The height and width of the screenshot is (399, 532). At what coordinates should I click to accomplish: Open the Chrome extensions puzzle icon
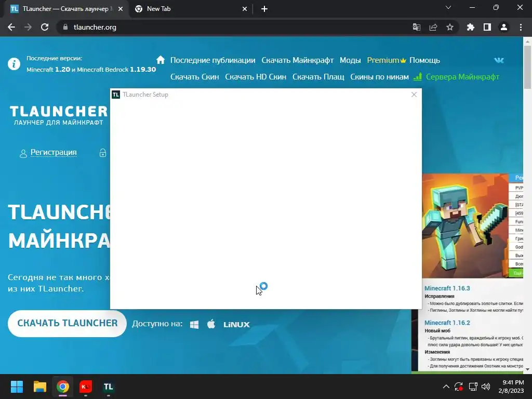pyautogui.click(x=470, y=27)
